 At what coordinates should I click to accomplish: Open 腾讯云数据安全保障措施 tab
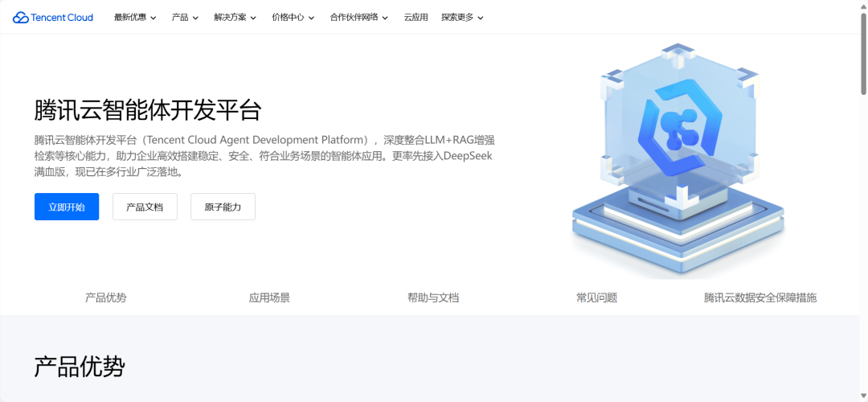(760, 298)
